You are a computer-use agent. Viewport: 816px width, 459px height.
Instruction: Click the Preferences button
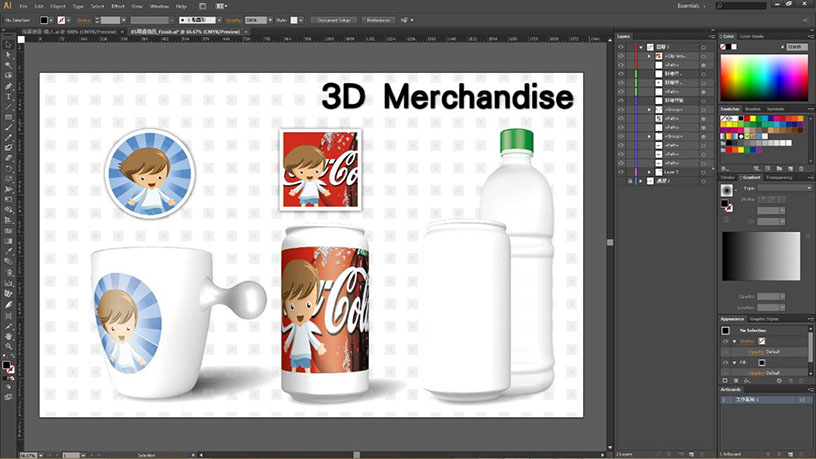377,19
